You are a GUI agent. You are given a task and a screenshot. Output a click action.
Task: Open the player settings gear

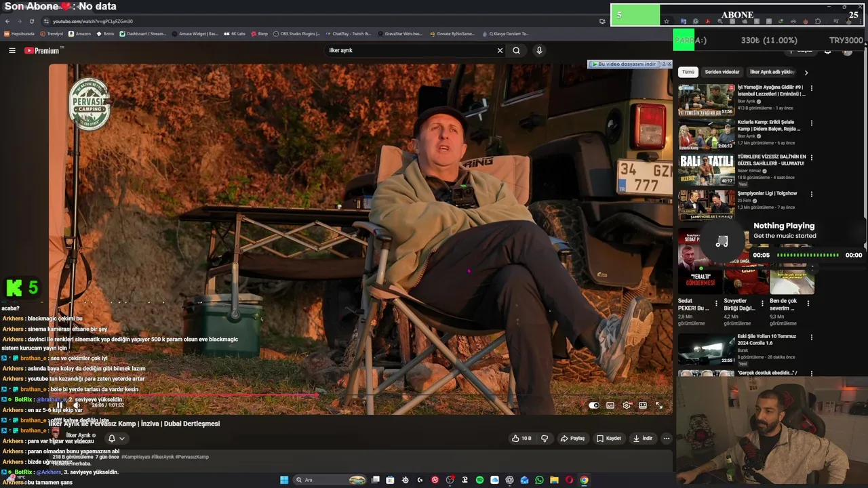click(627, 405)
